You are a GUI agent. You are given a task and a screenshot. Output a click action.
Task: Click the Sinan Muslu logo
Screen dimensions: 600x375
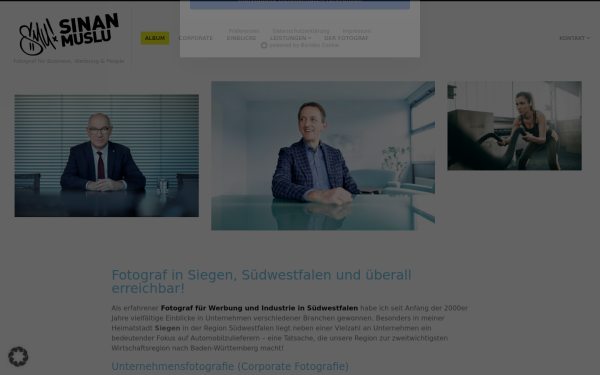69,34
